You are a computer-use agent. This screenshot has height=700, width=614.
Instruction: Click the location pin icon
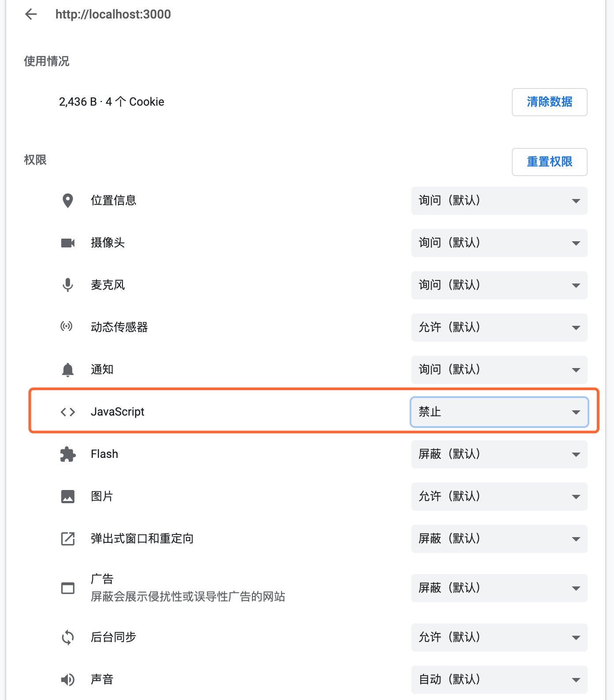(67, 200)
